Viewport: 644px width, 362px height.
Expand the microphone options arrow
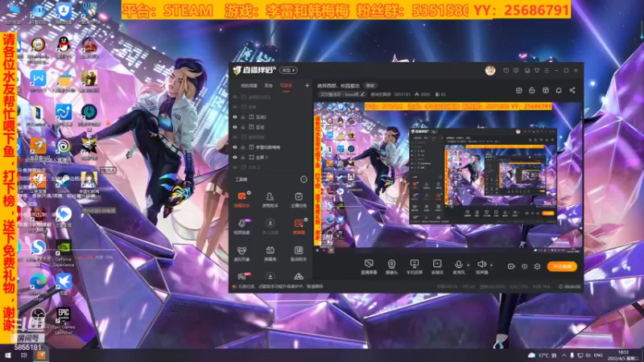click(468, 265)
